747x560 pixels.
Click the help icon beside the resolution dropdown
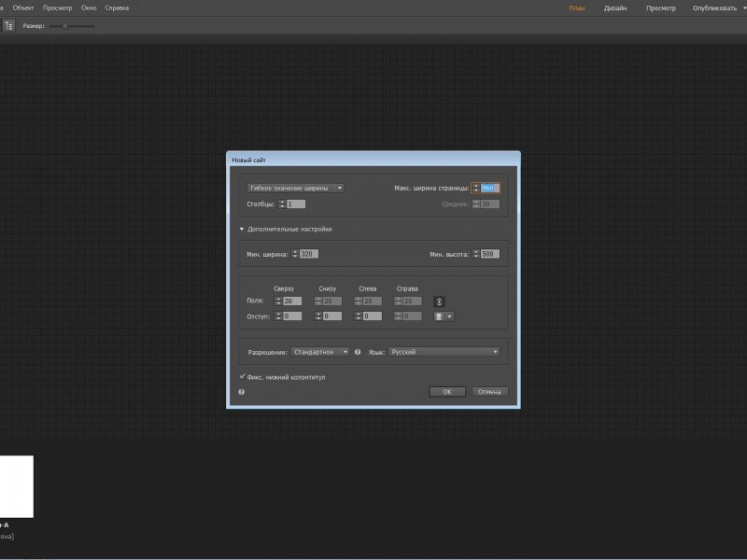pos(358,352)
